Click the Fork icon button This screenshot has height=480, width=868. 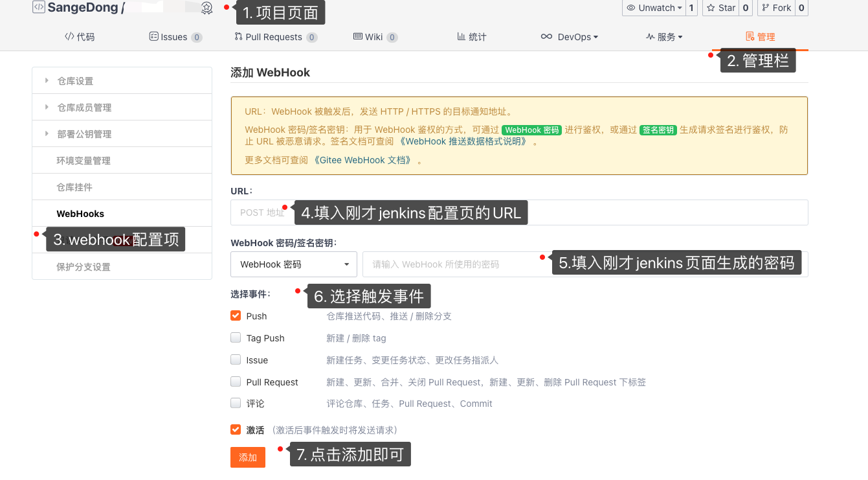coord(766,8)
